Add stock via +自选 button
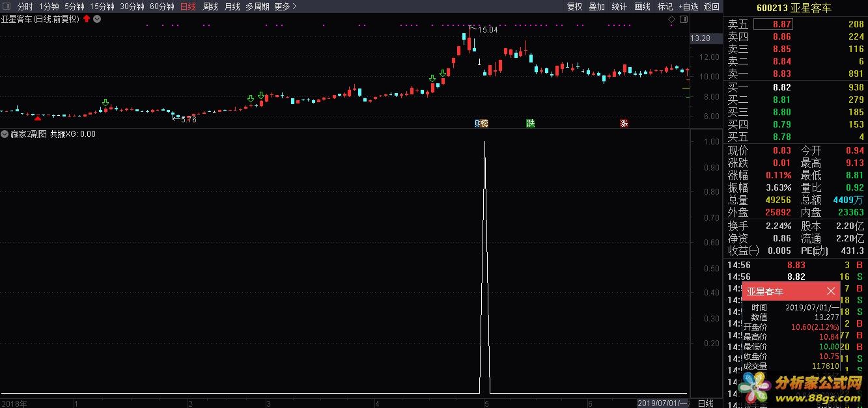Viewport: 868px width, 408px height. pyautogui.click(x=688, y=7)
